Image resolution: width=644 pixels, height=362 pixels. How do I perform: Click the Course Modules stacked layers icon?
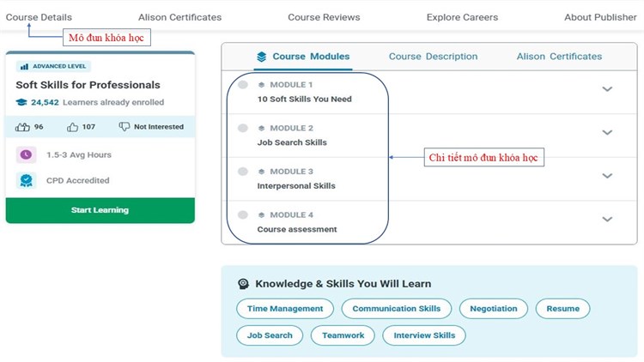pos(261,57)
